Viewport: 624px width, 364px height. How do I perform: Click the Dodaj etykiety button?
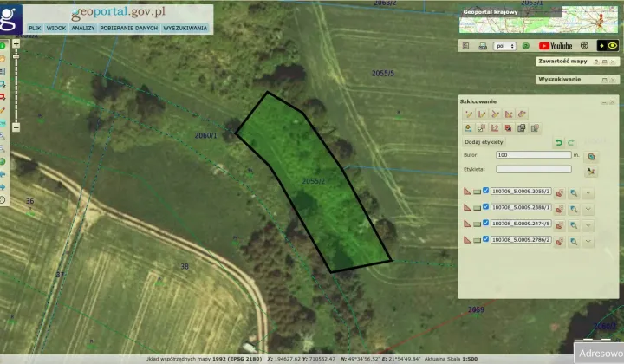[484, 142]
